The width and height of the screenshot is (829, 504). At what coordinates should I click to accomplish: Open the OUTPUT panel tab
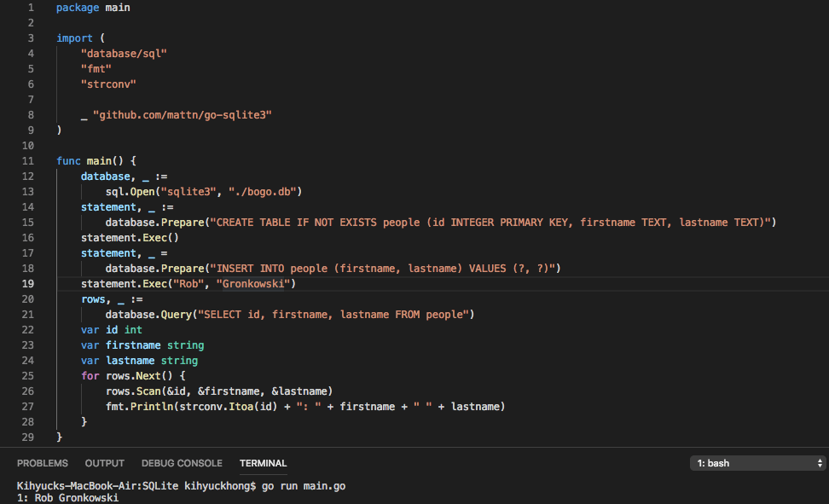(x=104, y=463)
